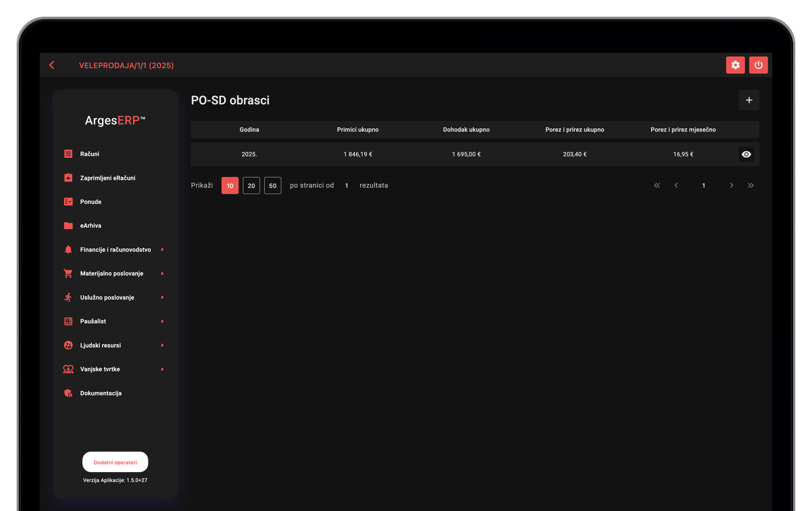Click the Dokumentacija shield icon
The height and width of the screenshot is (511, 812).
click(68, 393)
